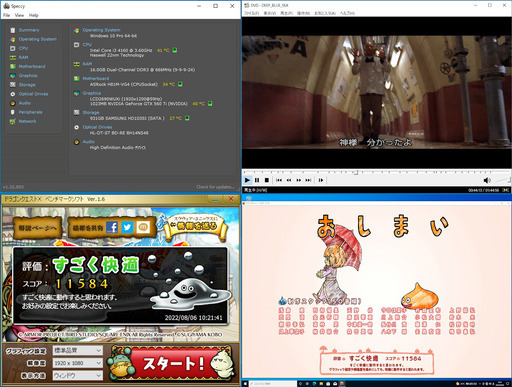Click the DVD seek bar thumb
Screen dimensions: 512x387
(x=356, y=173)
